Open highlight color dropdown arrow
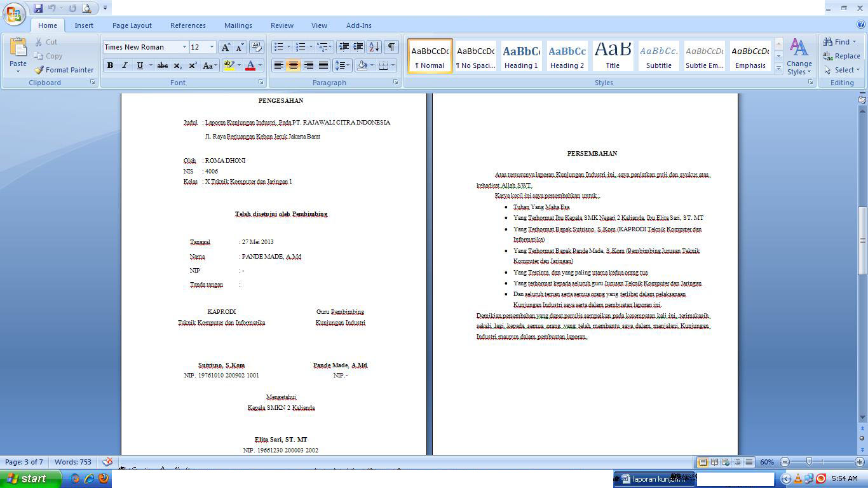 [239, 65]
